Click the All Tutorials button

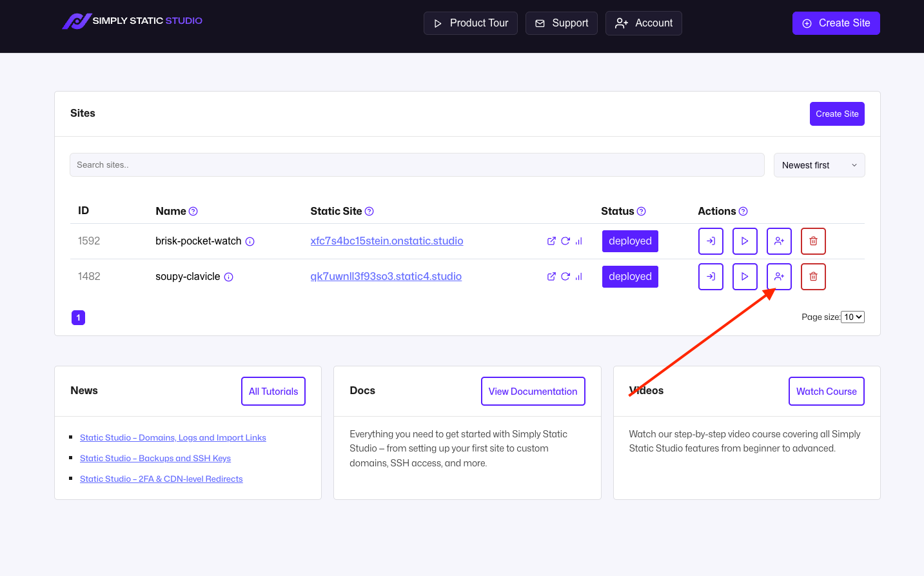(x=273, y=392)
